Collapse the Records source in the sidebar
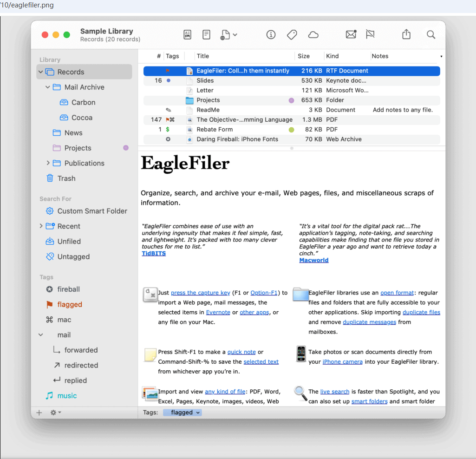Screen dimensions: 476x459 pyautogui.click(x=41, y=72)
